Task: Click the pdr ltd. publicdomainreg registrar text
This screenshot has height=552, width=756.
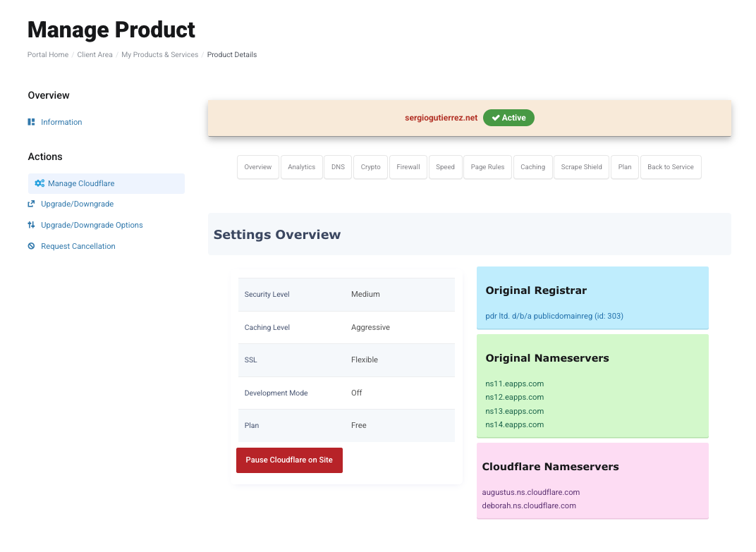Action: pos(554,316)
